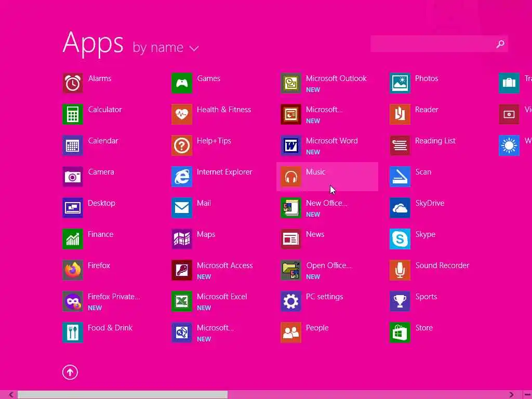The width and height of the screenshot is (532, 399).
Task: Focus the Apps search box
Action: [439, 44]
